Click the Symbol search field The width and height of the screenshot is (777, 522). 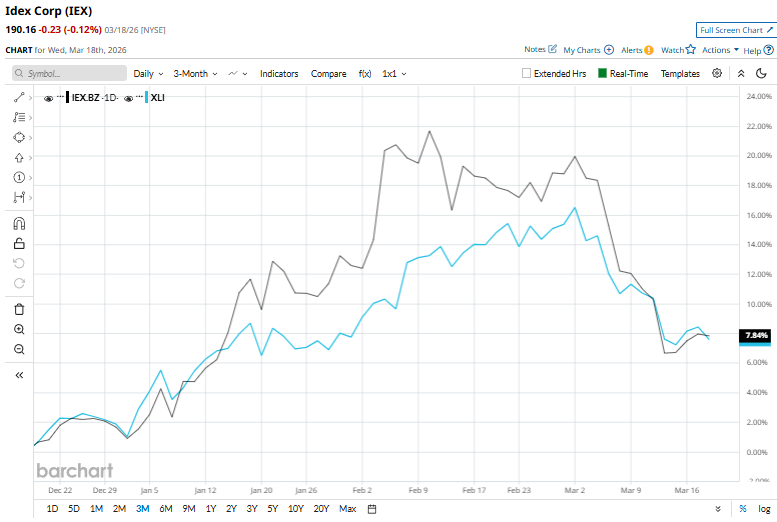70,73
